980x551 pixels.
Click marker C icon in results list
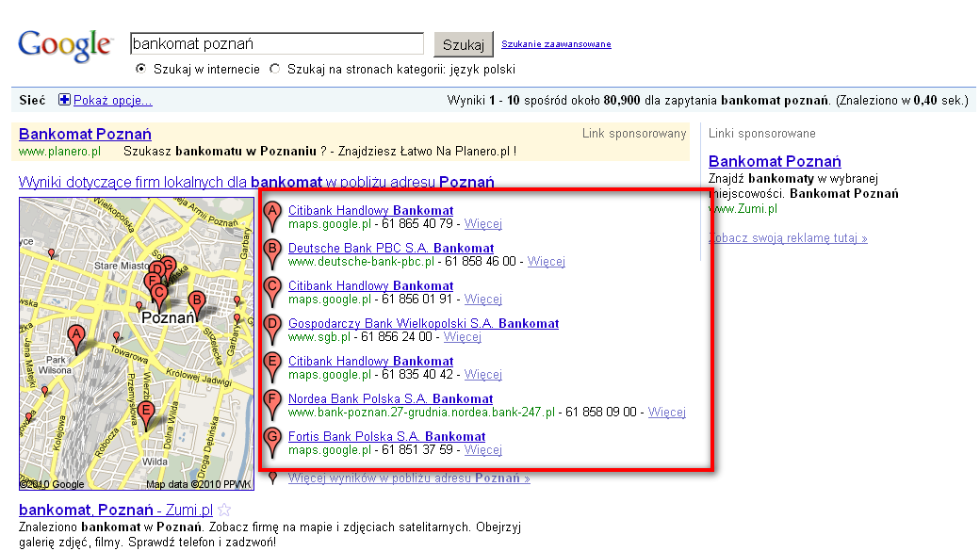tap(272, 291)
